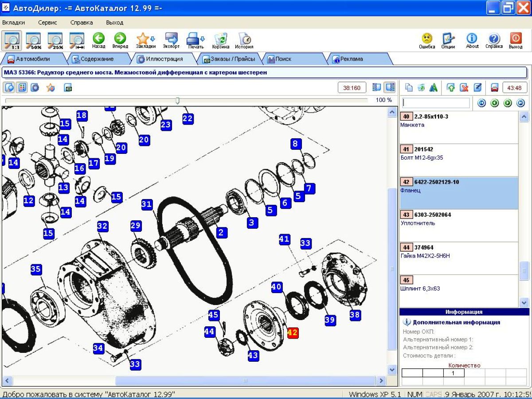Go to next part with green right arrow
The image size is (532, 399).
click(508, 103)
